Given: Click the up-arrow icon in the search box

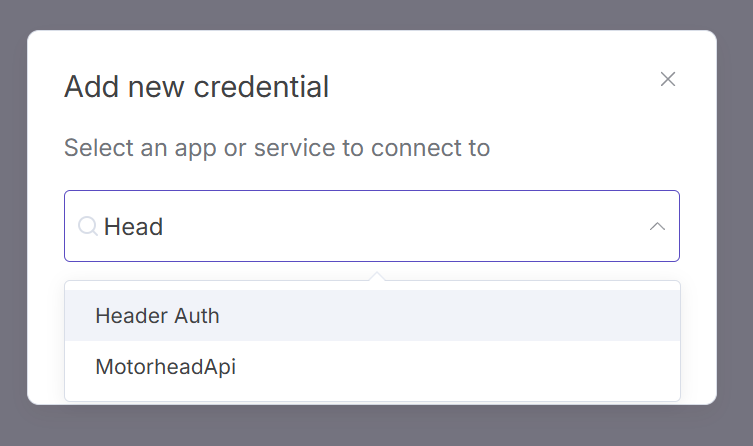Looking at the screenshot, I should (657, 226).
